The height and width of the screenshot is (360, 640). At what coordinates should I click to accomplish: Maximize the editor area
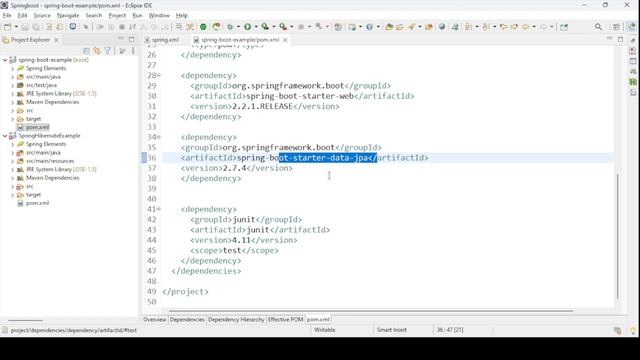pos(620,40)
